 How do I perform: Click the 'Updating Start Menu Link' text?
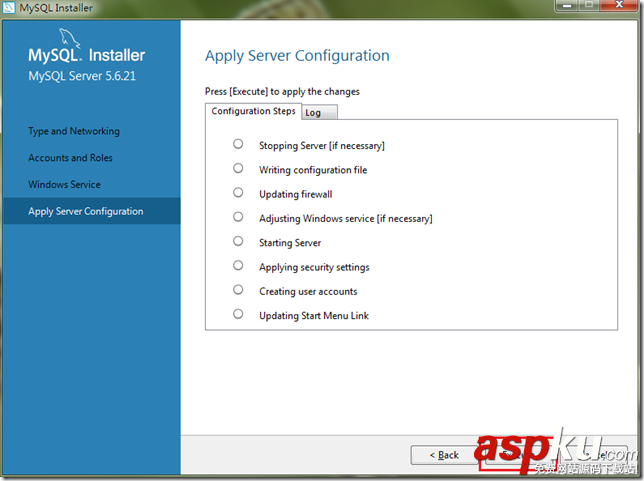(x=314, y=315)
